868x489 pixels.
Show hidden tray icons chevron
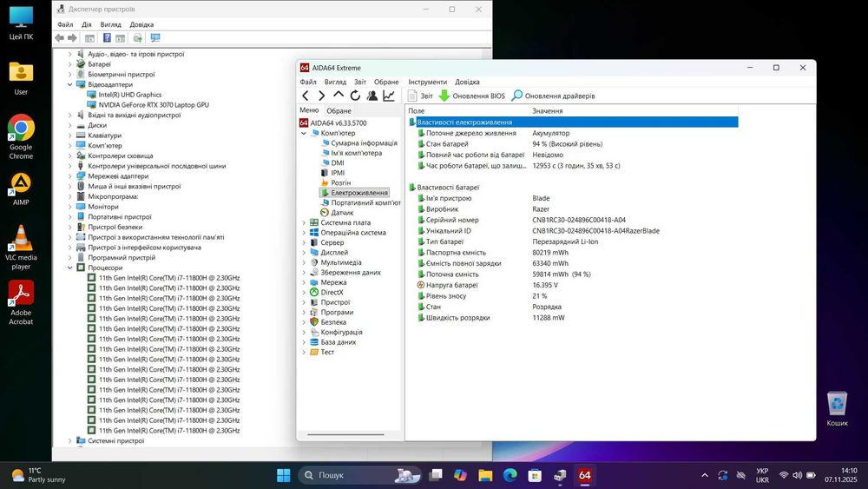[705, 475]
